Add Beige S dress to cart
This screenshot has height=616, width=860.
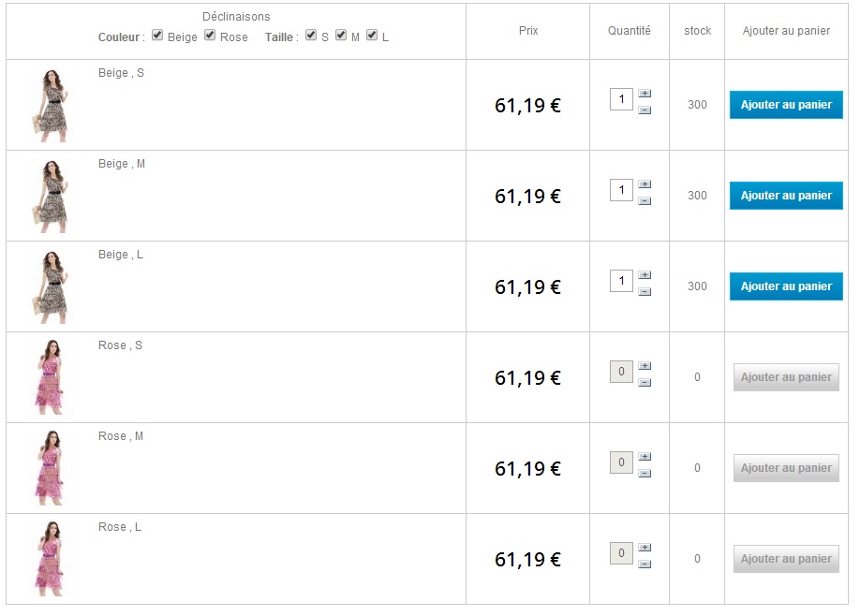[x=786, y=105]
